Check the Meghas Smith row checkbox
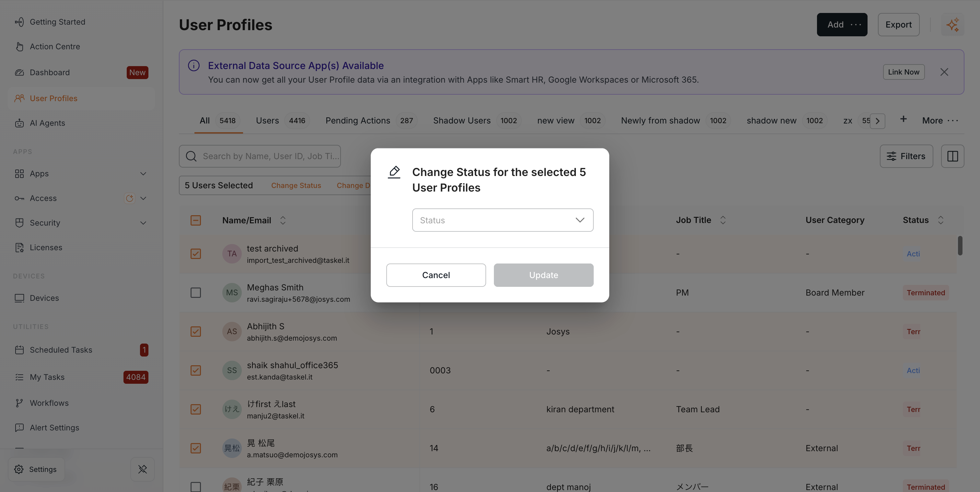 pyautogui.click(x=195, y=293)
